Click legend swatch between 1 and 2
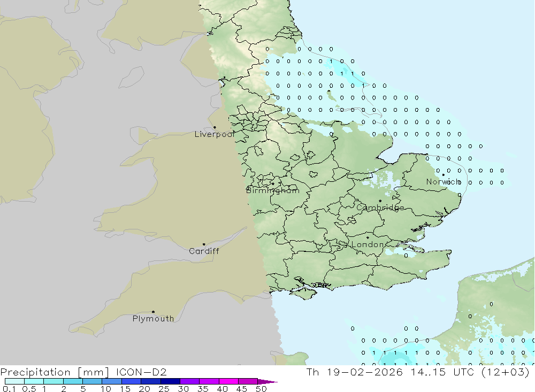 [x=53, y=381]
